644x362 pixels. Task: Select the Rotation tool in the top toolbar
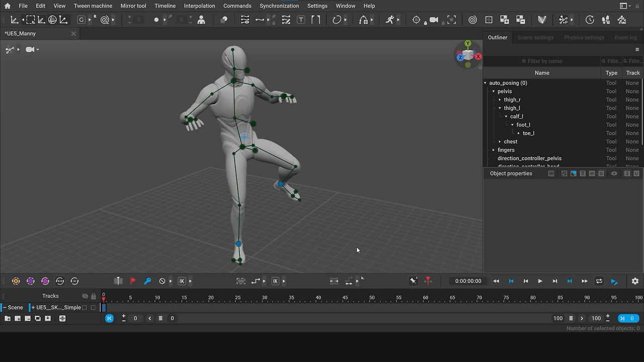pos(53,20)
